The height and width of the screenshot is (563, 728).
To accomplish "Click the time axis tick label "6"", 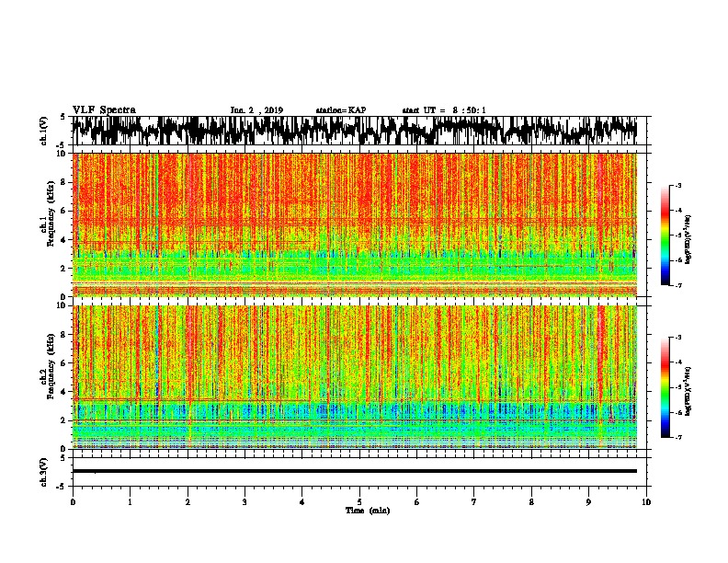I will pyautogui.click(x=417, y=502).
